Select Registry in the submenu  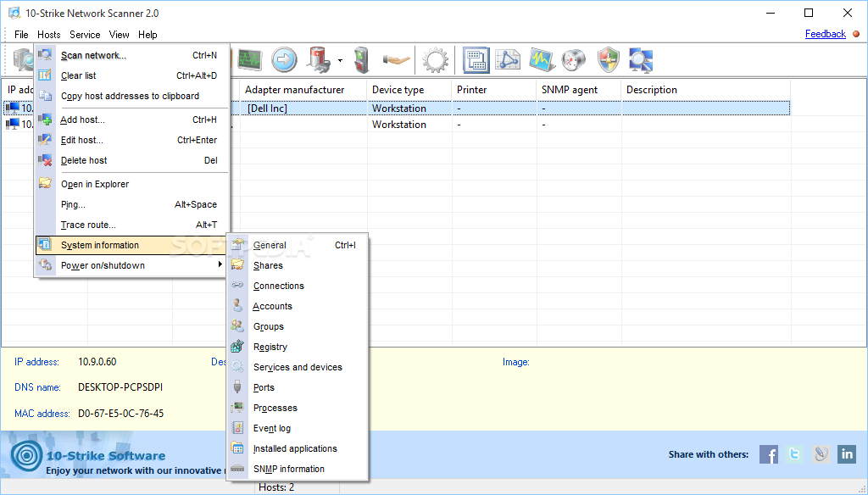coord(298,348)
